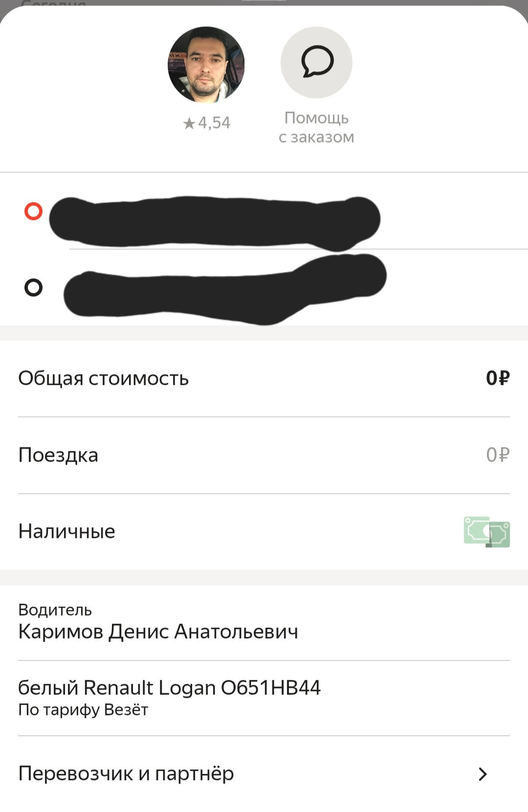The image size is (528, 812).
Task: Tap the green cash banknotes icon
Action: click(x=487, y=532)
